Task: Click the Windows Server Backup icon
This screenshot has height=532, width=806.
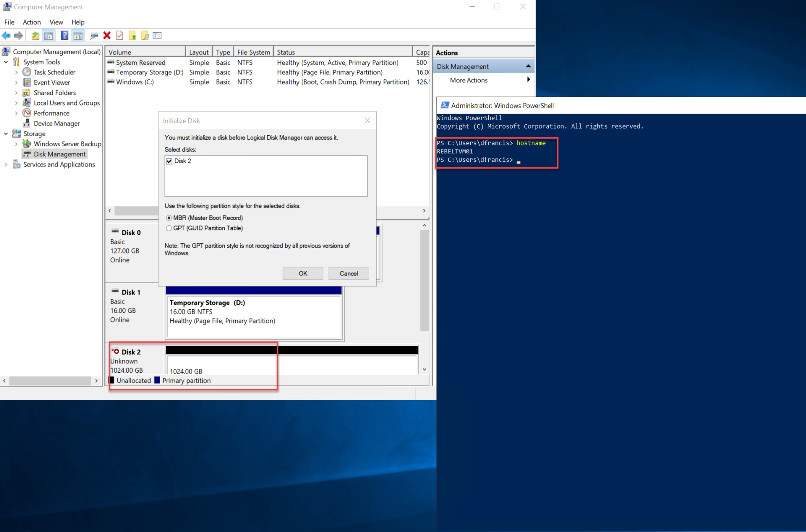Action: pos(27,144)
